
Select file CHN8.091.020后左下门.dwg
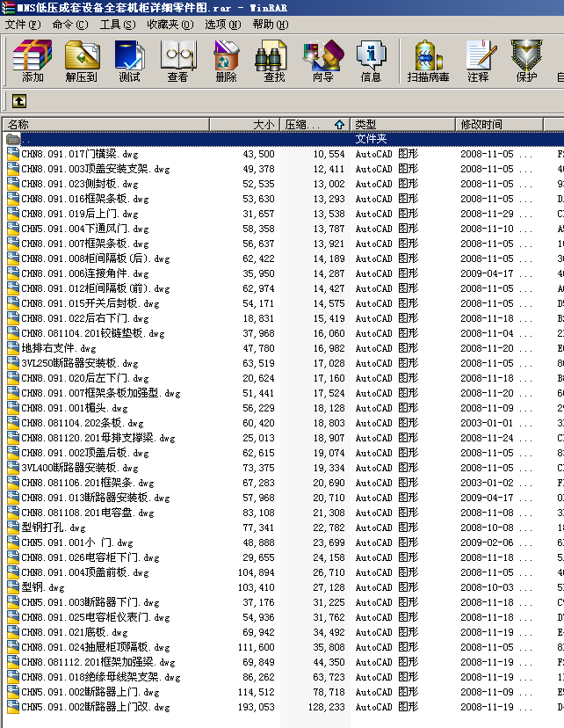coord(85,378)
